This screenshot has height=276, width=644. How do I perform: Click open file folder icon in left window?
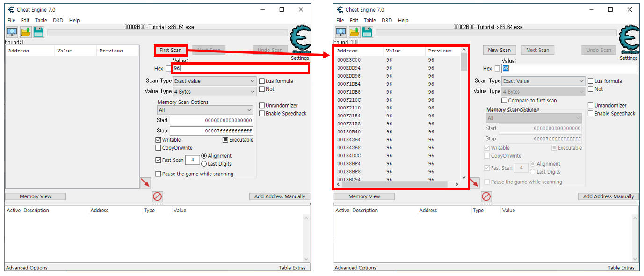coord(25,32)
